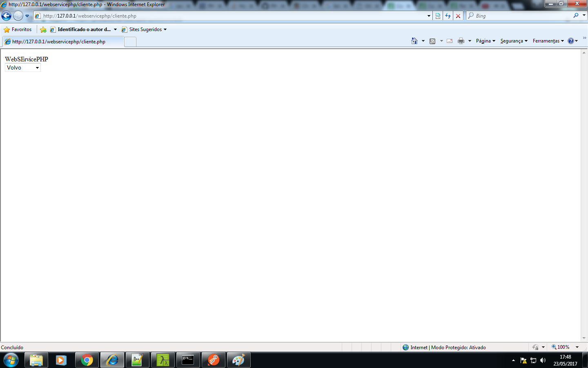Click the volume speaker icon

543,360
